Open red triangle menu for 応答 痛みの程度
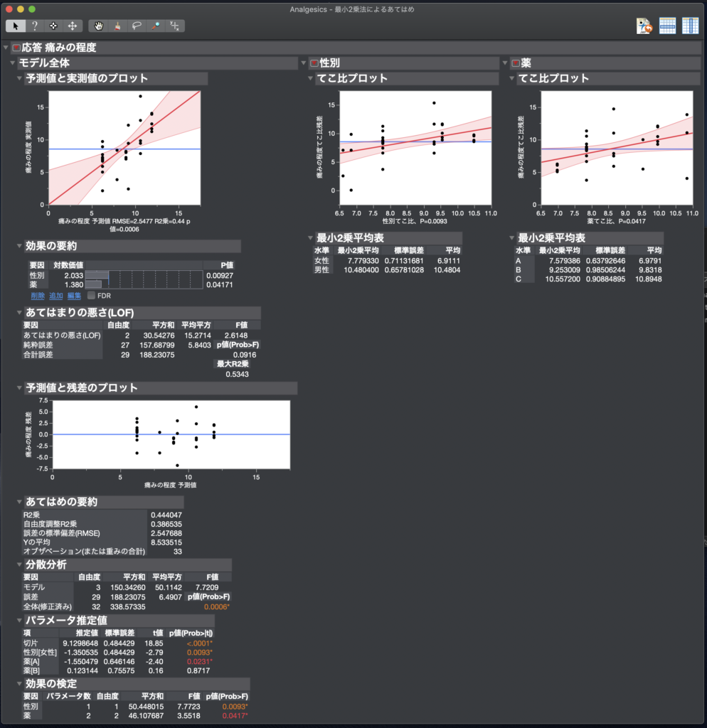Screen dimensions: 707x728 point(17,48)
